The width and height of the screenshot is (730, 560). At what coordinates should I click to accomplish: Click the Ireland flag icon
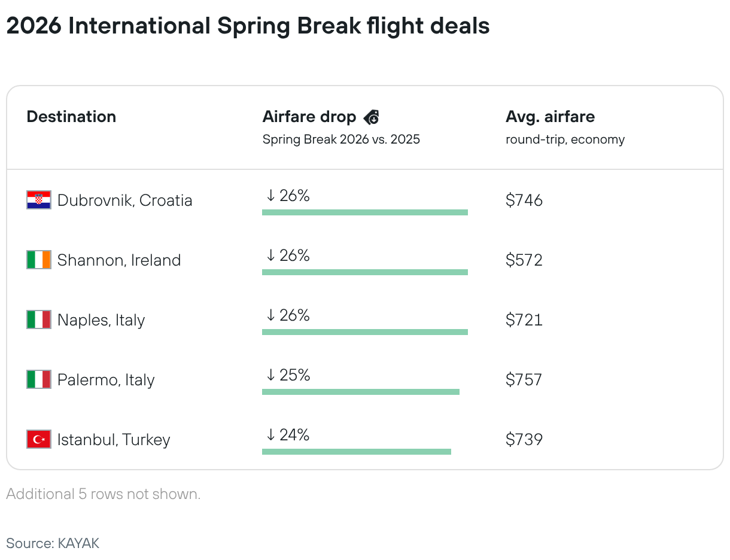[39, 260]
